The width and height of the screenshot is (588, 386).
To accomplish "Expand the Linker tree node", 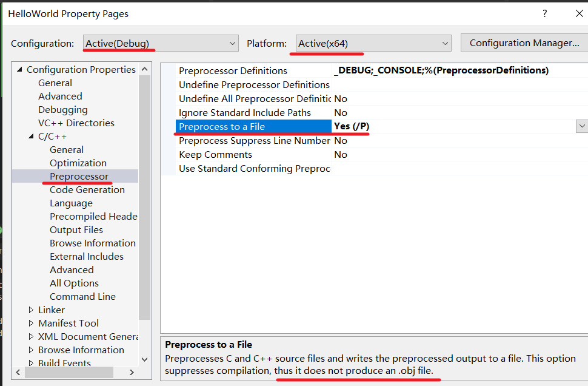I will pos(32,310).
